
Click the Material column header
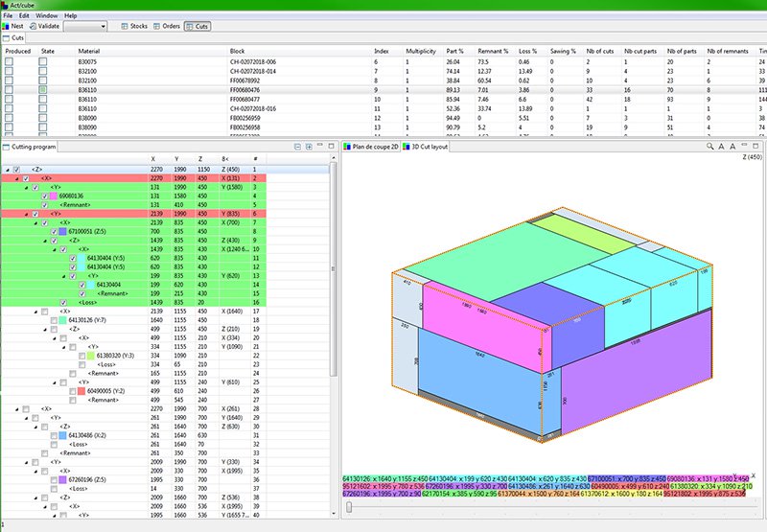[89, 50]
